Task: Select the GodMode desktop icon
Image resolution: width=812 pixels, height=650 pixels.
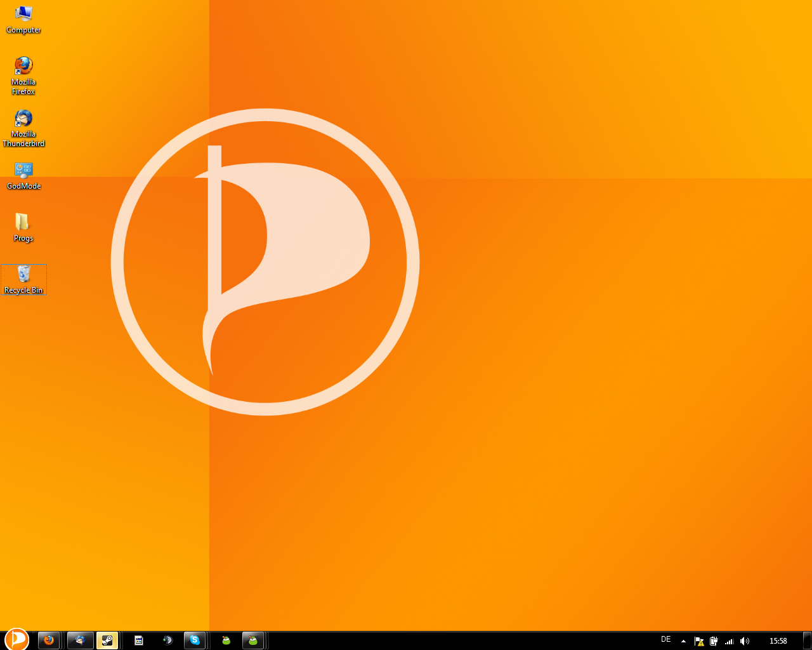Action: [x=23, y=176]
